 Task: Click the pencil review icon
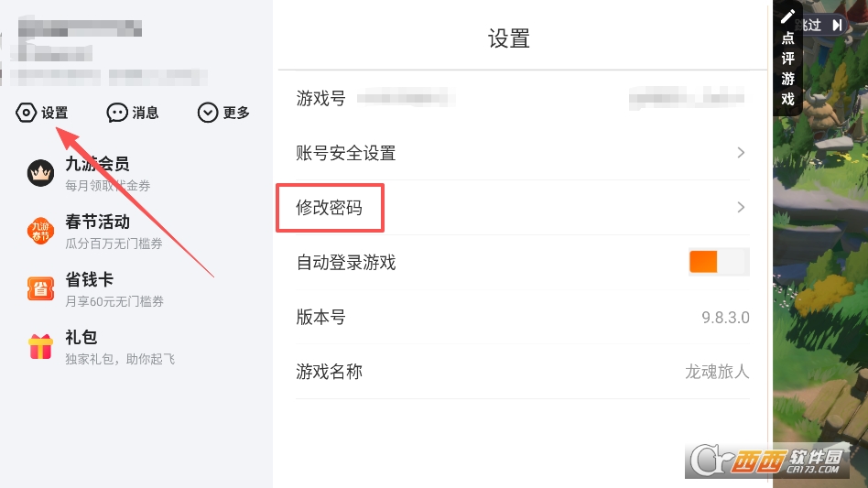[x=787, y=16]
